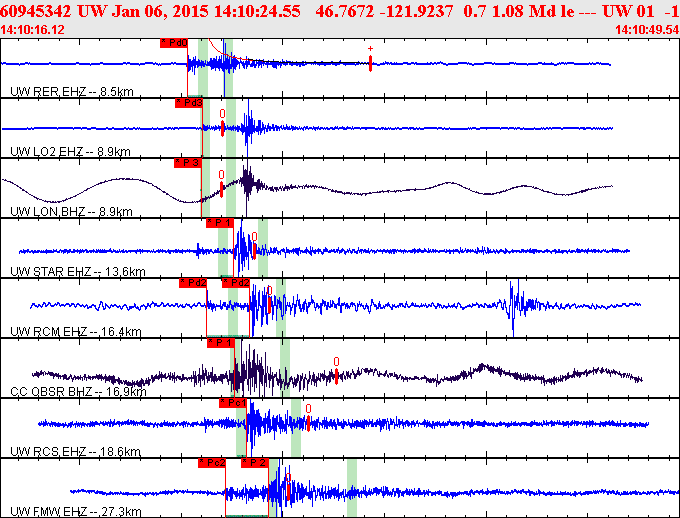Click the red 0 marker on RCS trace

(308, 418)
